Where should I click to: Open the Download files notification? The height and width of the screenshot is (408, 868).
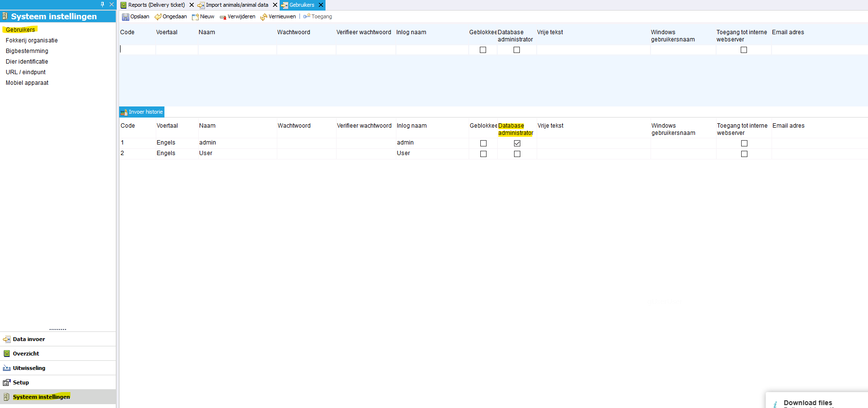817,401
